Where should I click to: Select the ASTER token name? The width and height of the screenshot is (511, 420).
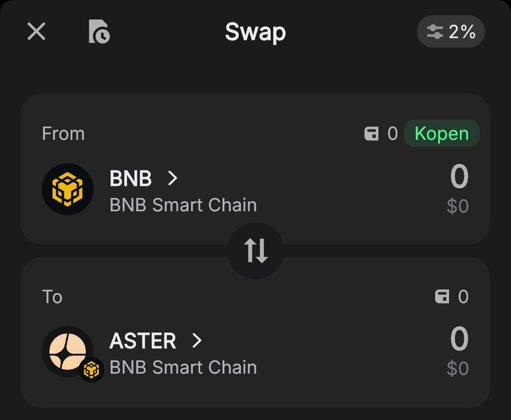(143, 341)
